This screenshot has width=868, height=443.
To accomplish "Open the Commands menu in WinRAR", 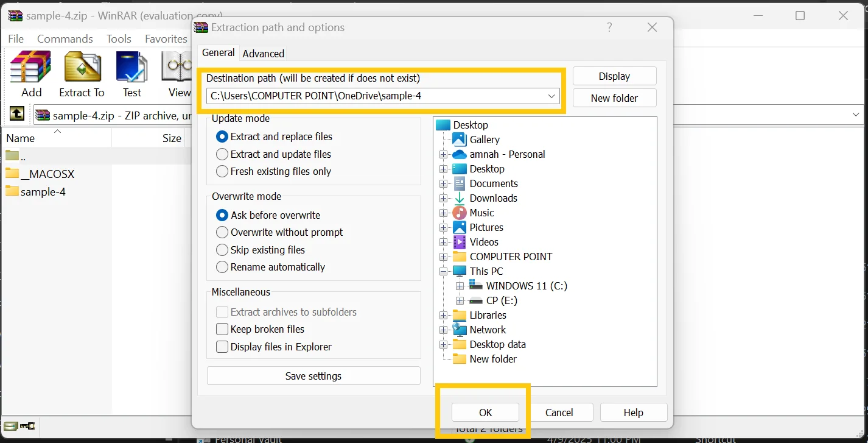I will tap(65, 38).
